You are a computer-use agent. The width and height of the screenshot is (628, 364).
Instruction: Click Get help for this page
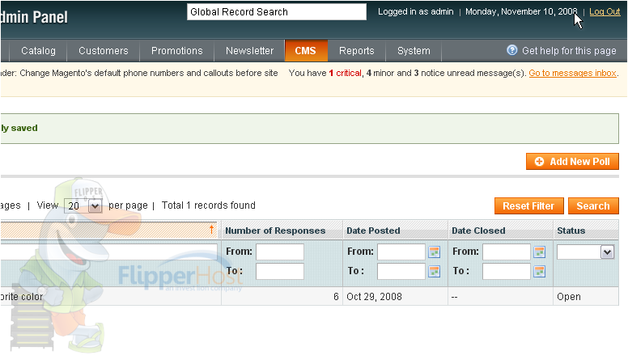tap(569, 51)
